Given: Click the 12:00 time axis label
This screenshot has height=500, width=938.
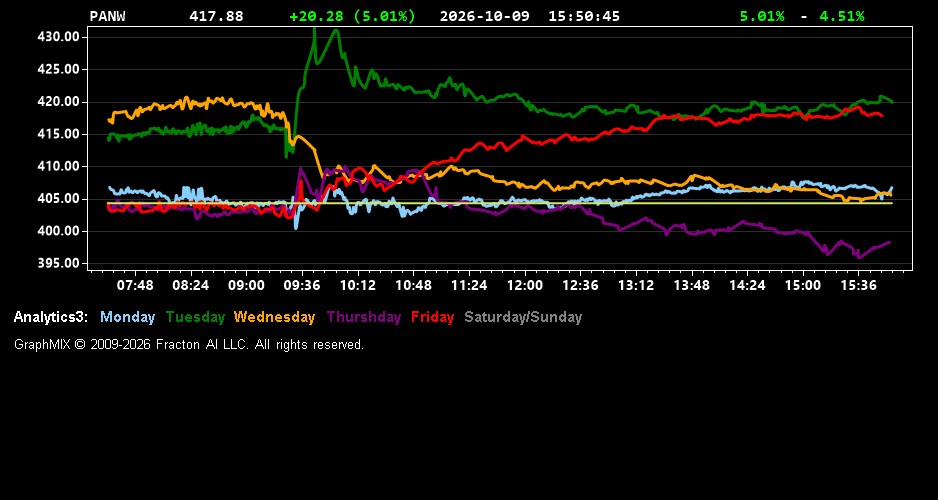Looking at the screenshot, I should 525,285.
